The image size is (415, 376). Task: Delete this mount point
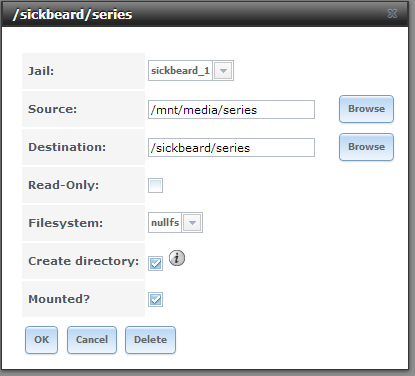pyautogui.click(x=150, y=340)
